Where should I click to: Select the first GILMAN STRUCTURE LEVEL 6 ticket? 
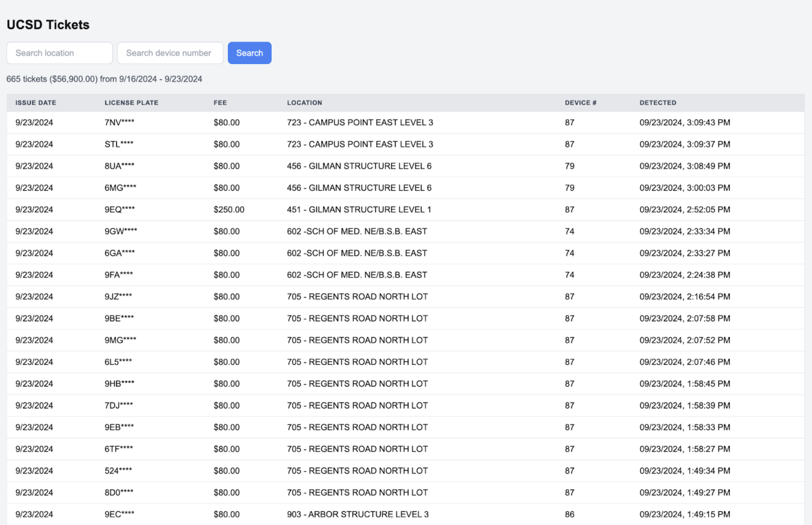(359, 166)
